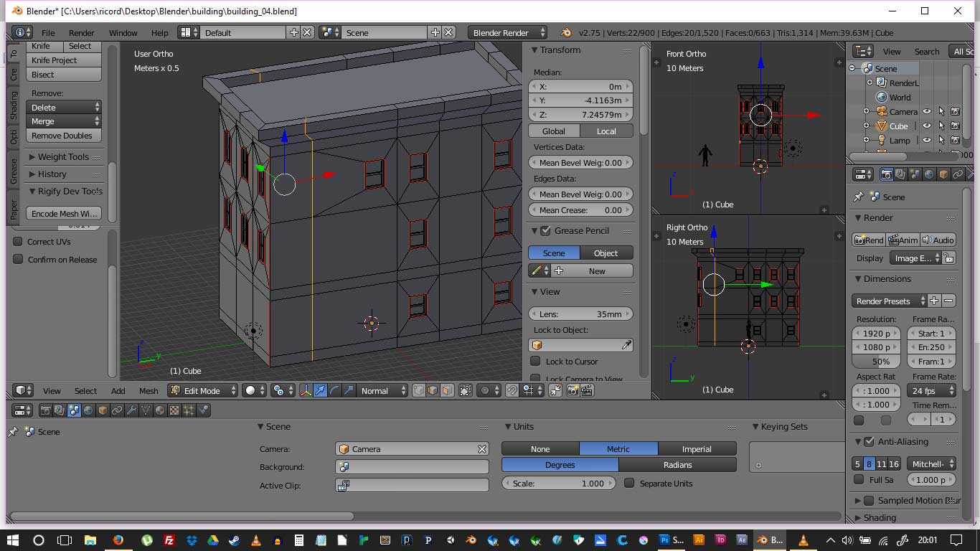The height and width of the screenshot is (551, 980).
Task: Enable the snap magnet in 3D view header
Action: point(512,390)
